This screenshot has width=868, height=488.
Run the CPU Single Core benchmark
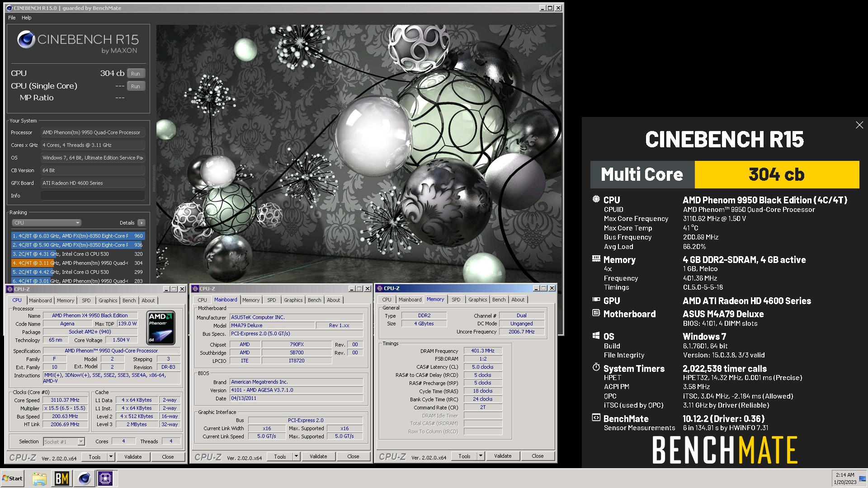tap(136, 86)
